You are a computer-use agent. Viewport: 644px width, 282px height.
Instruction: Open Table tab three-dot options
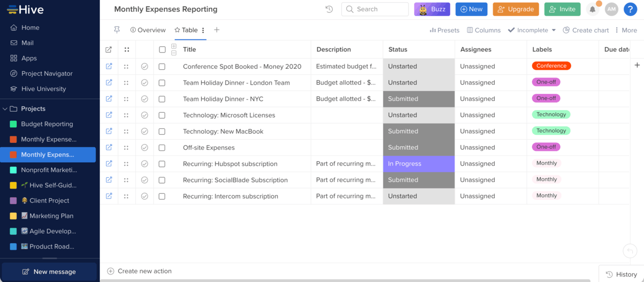[x=203, y=31]
